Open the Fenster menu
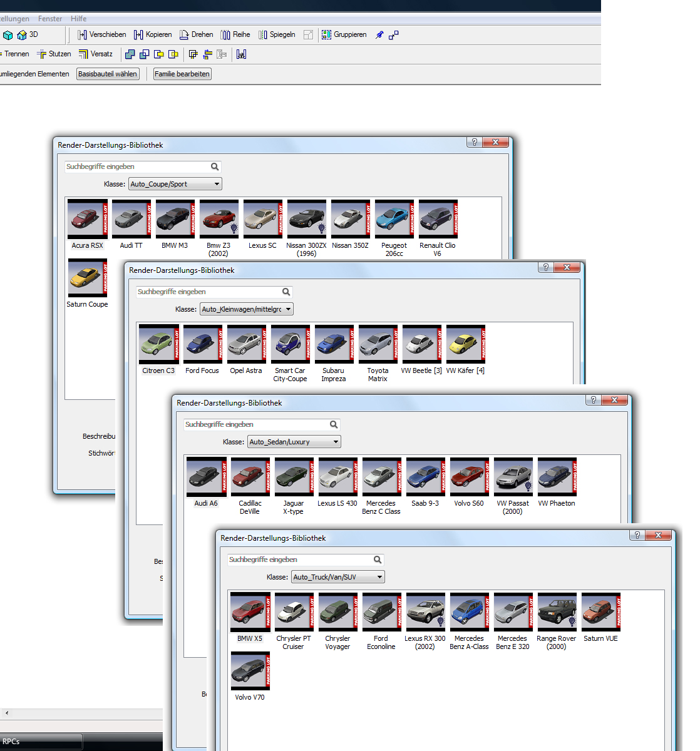Image resolution: width=700 pixels, height=751 pixels. tap(50, 19)
